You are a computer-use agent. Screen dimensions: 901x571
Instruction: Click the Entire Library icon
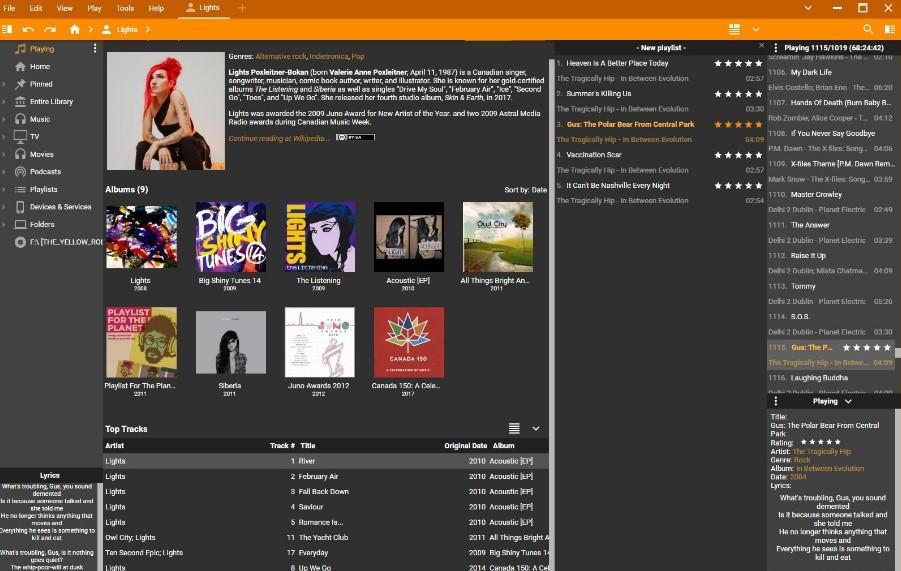click(x=20, y=102)
